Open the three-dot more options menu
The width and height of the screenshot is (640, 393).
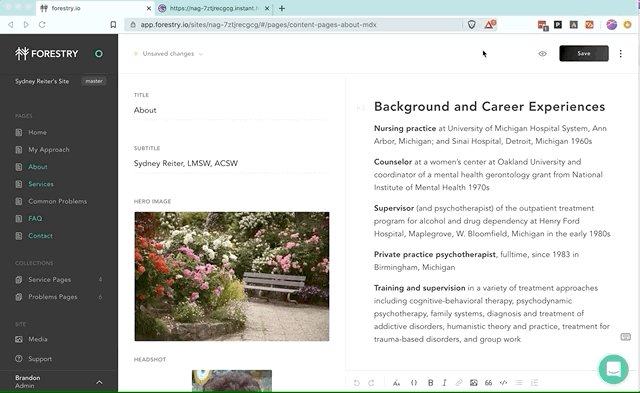coord(620,53)
